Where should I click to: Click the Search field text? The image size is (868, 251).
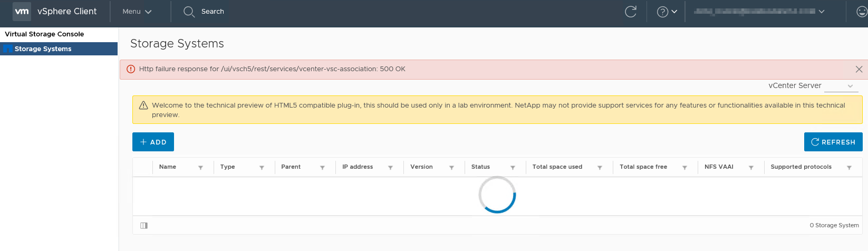pyautogui.click(x=213, y=11)
